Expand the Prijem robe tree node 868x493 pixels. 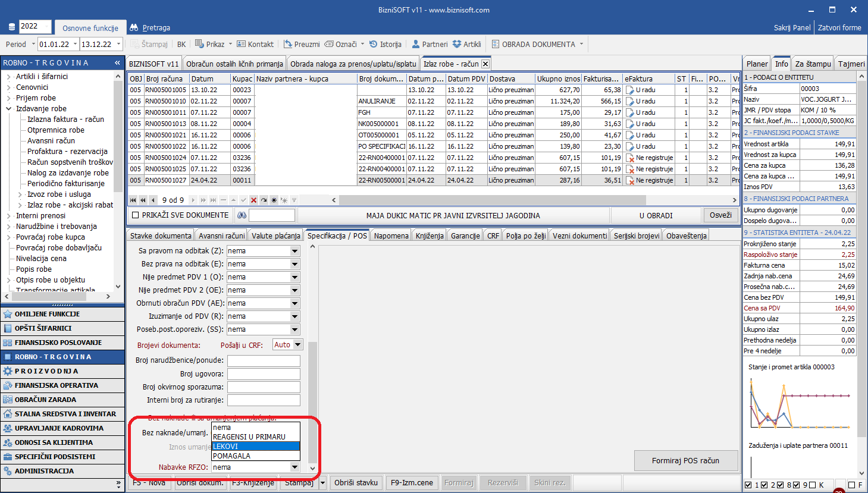tap(8, 98)
